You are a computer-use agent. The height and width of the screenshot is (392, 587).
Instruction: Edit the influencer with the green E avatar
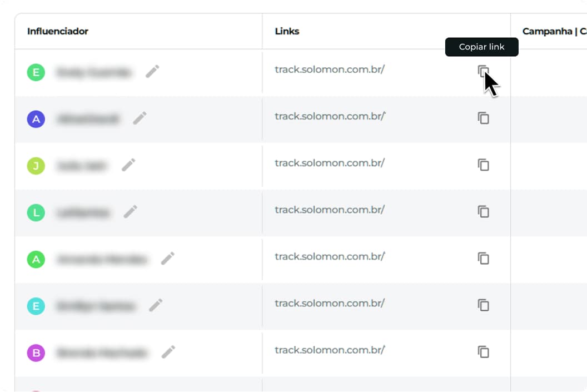(152, 71)
